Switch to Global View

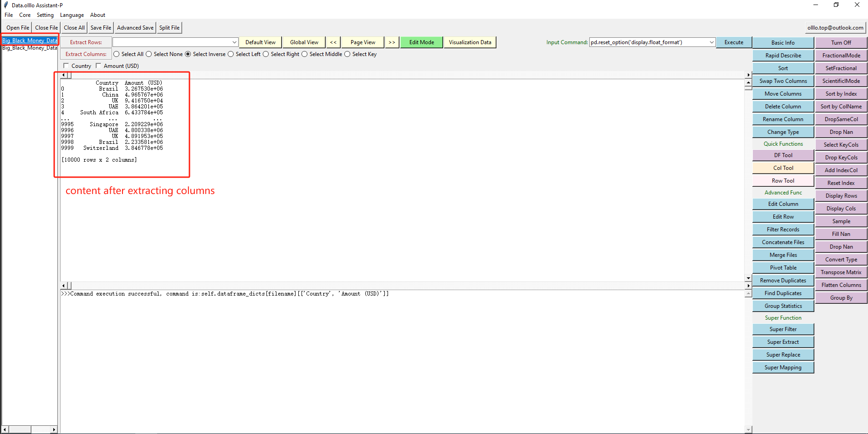click(304, 42)
